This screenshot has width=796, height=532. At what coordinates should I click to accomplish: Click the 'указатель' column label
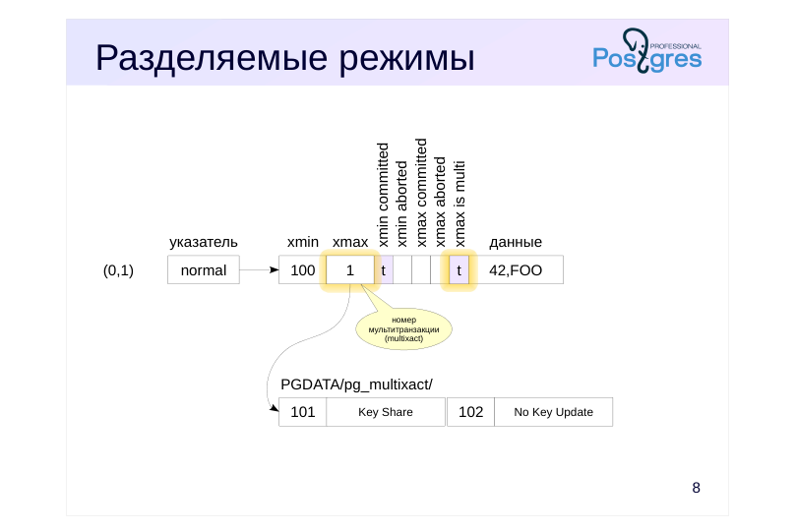(203, 242)
